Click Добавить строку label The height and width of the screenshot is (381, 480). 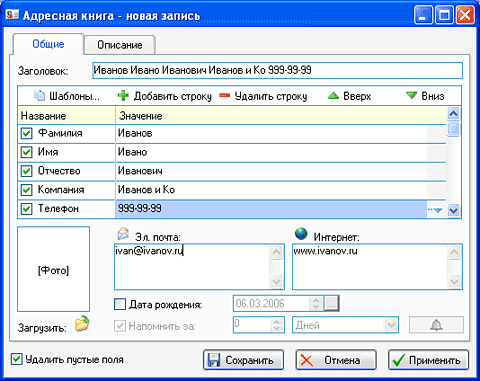point(173,96)
